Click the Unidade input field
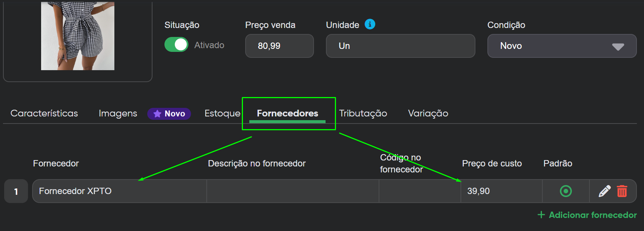This screenshot has height=231, width=644. coord(400,46)
